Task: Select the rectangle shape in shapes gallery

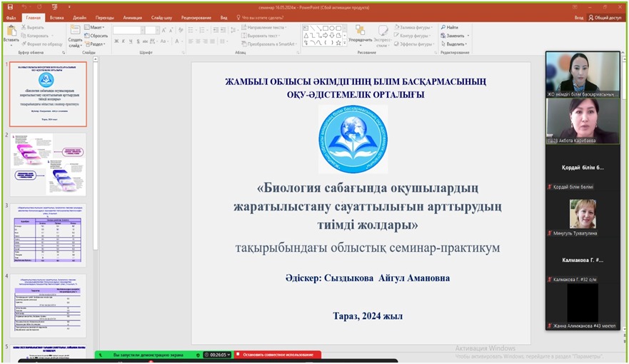Action: tap(326, 28)
